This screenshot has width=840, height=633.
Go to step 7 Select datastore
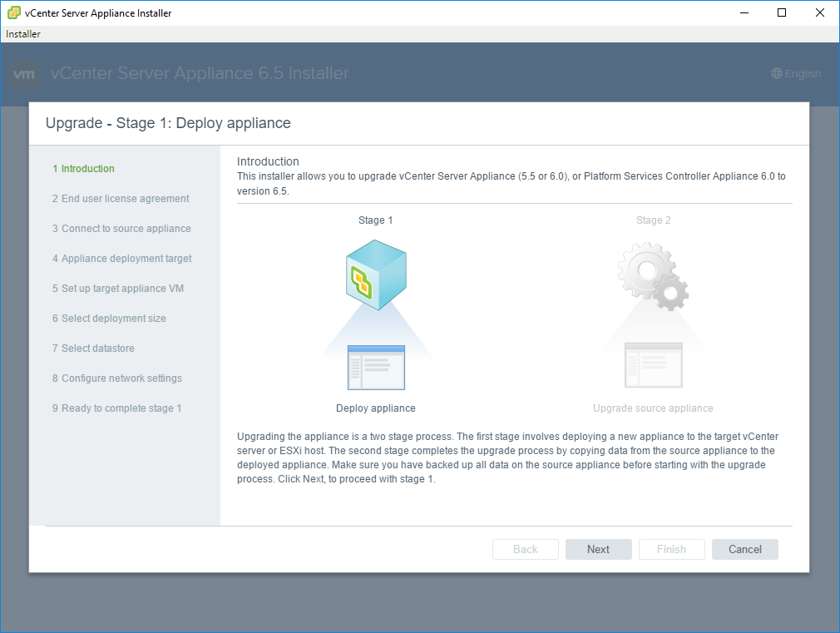click(93, 349)
